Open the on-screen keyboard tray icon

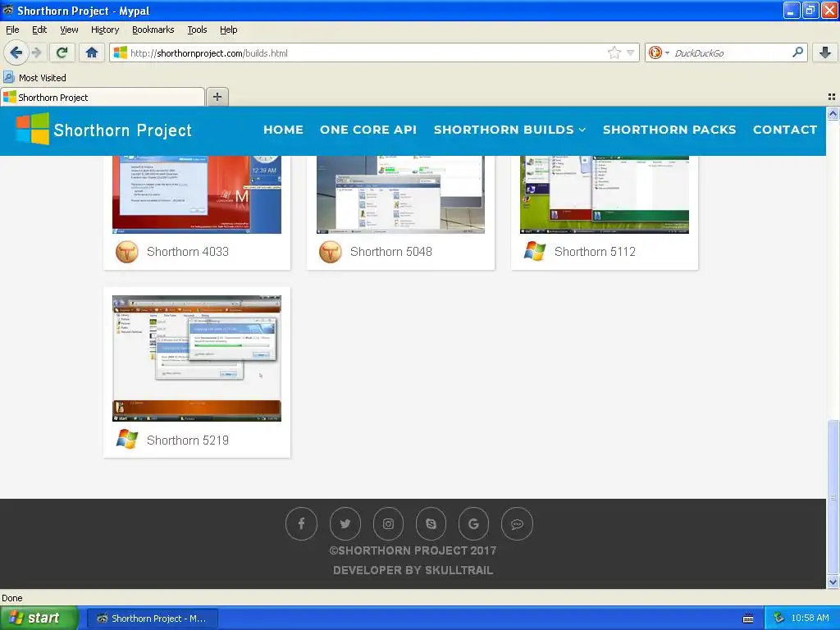pos(748,619)
